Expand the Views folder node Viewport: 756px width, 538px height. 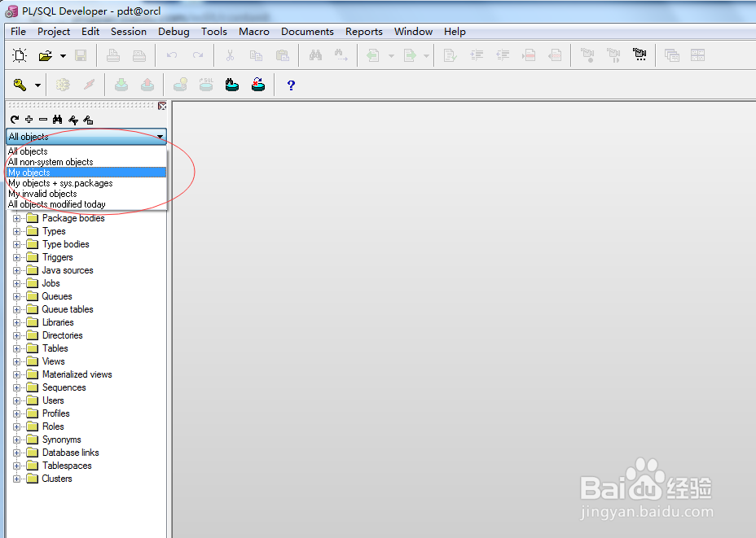click(16, 361)
